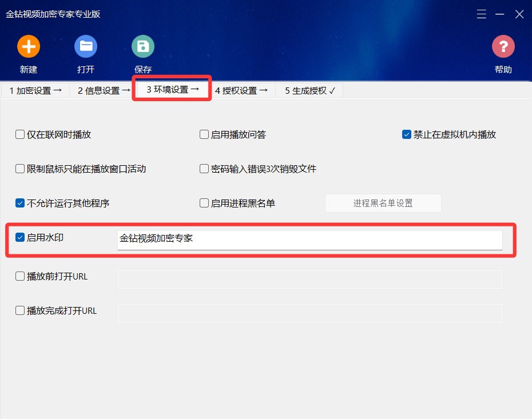Open the 5 生成授权 tab

tap(309, 90)
